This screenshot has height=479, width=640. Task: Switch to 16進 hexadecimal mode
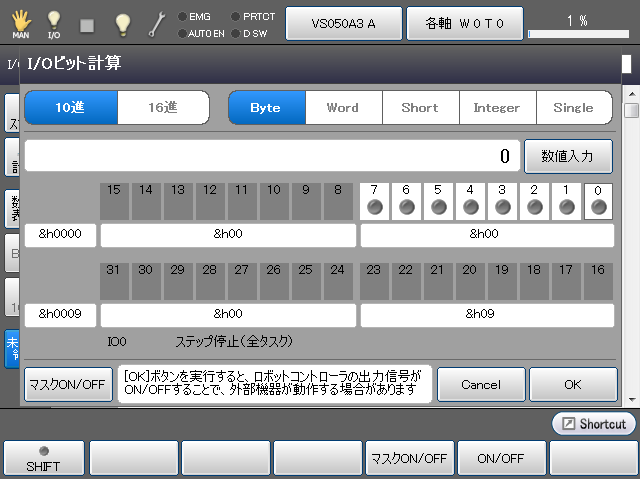163,107
